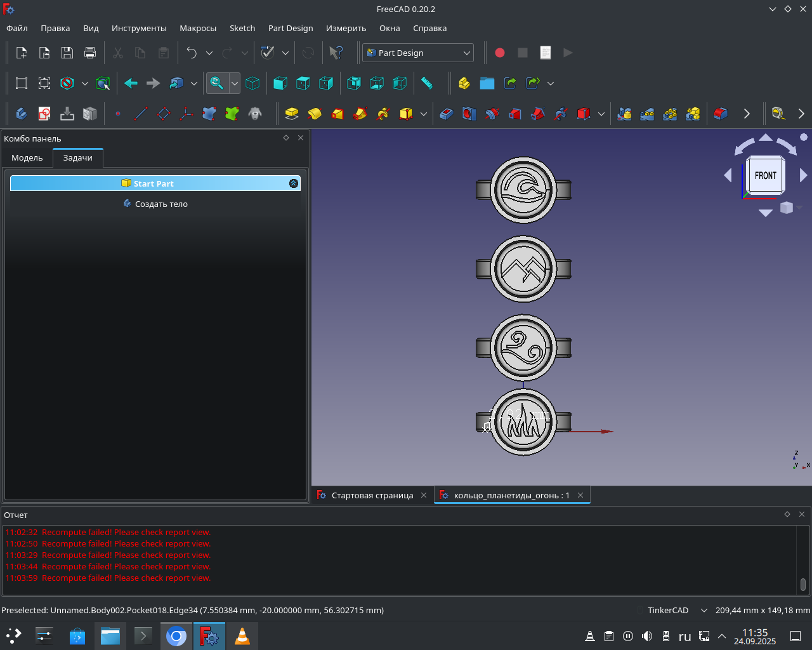812x650 pixels.
Task: Select the Pad tool icon
Action: point(292,114)
